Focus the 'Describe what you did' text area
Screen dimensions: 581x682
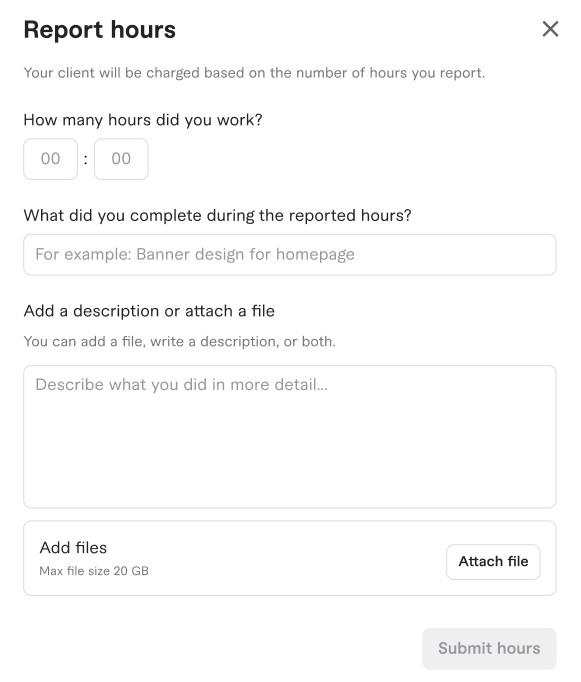pos(290,436)
